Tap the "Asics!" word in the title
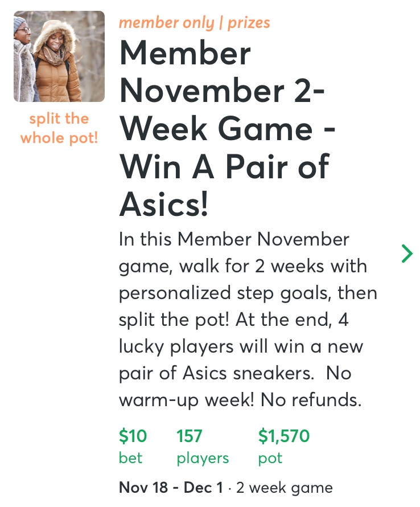The image size is (420, 507). tap(164, 205)
